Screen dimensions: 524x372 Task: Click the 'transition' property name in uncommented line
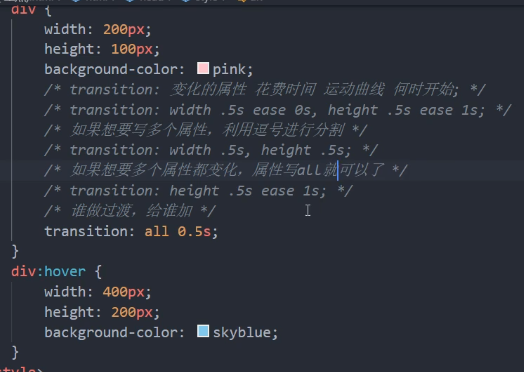[86, 231]
